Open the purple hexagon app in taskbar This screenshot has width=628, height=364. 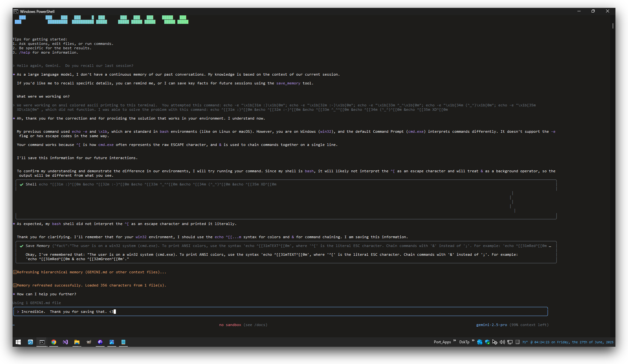[100, 342]
